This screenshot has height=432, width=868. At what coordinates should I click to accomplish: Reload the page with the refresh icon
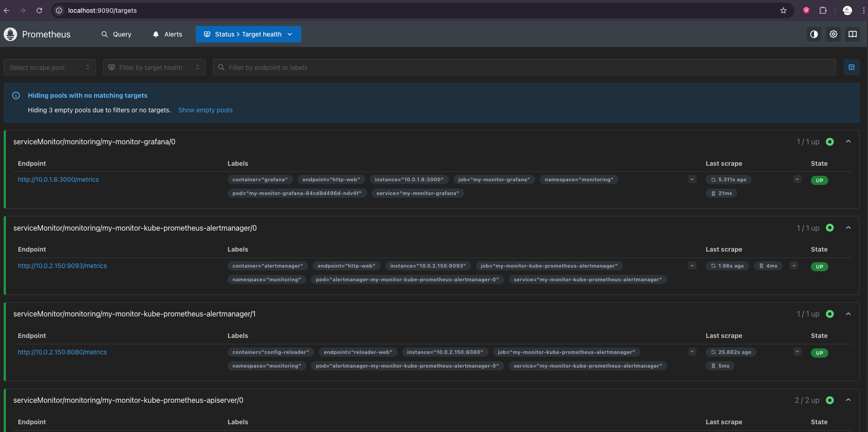click(x=39, y=11)
